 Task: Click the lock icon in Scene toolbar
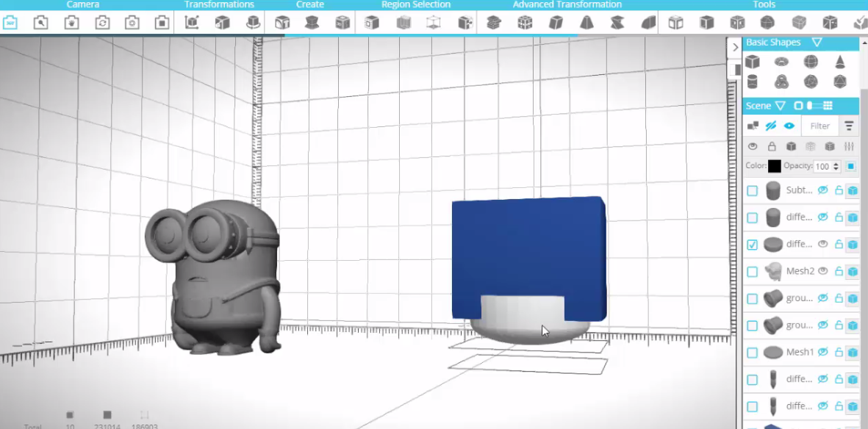(772, 147)
